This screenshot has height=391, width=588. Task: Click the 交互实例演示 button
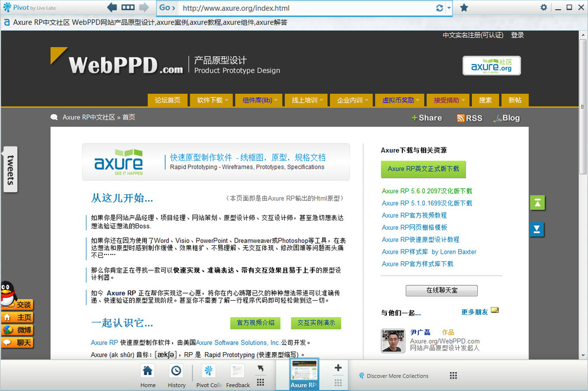316,323
